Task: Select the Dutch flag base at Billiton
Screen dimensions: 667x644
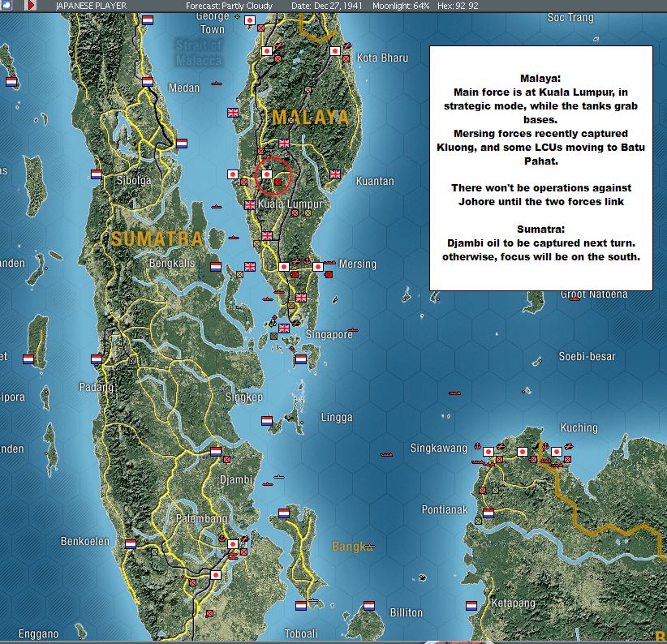Action: click(369, 605)
